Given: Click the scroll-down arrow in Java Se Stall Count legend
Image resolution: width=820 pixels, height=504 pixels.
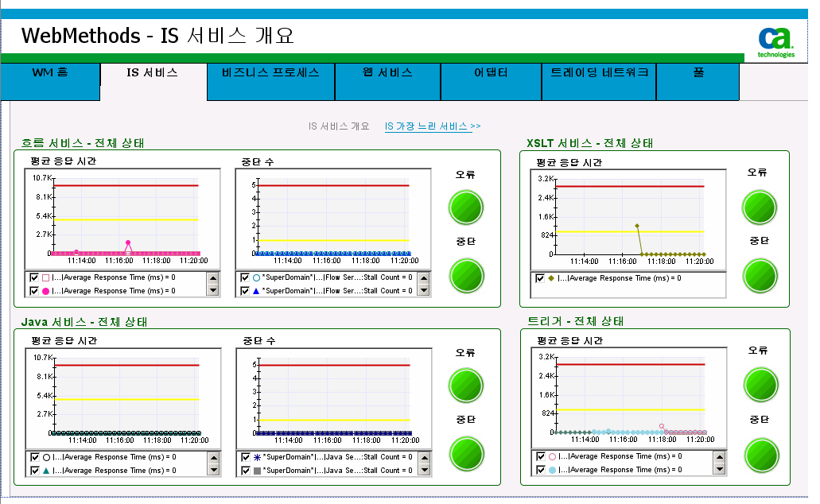Looking at the screenshot, I should click(x=425, y=471).
